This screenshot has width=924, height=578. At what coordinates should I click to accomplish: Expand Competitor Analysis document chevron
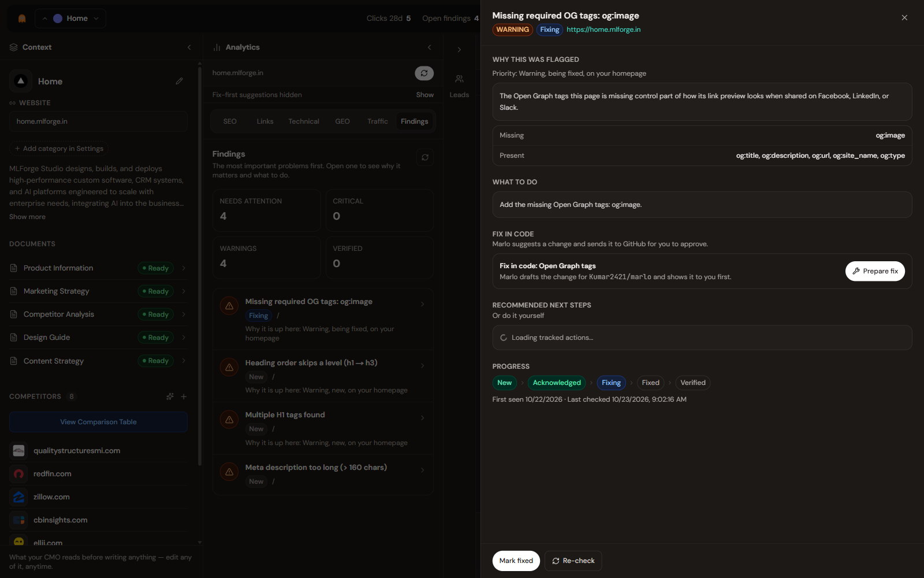pyautogui.click(x=184, y=314)
